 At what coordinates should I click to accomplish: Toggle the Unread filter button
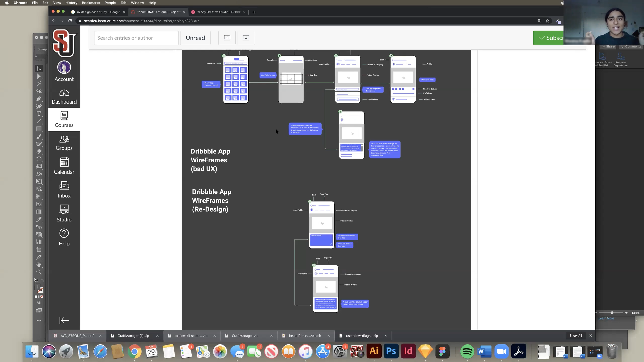pyautogui.click(x=195, y=38)
